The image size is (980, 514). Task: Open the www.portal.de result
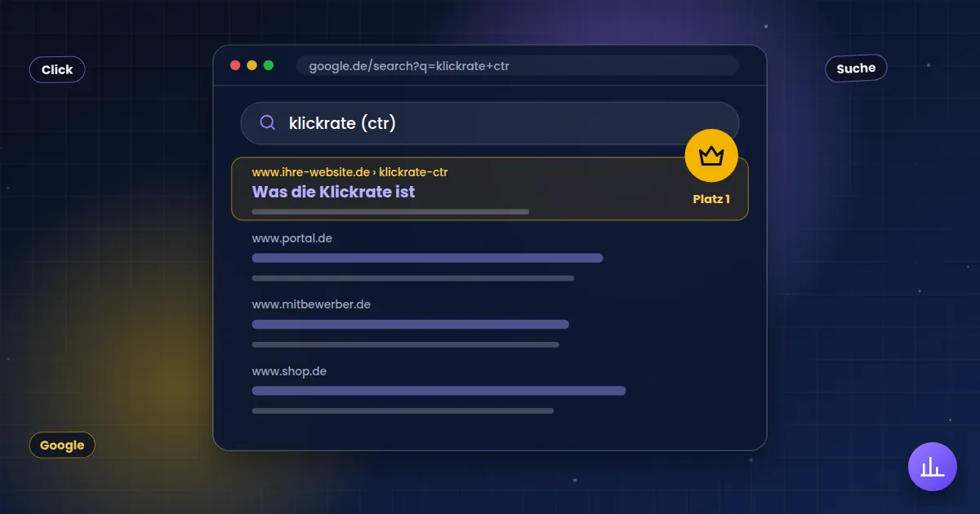point(292,238)
